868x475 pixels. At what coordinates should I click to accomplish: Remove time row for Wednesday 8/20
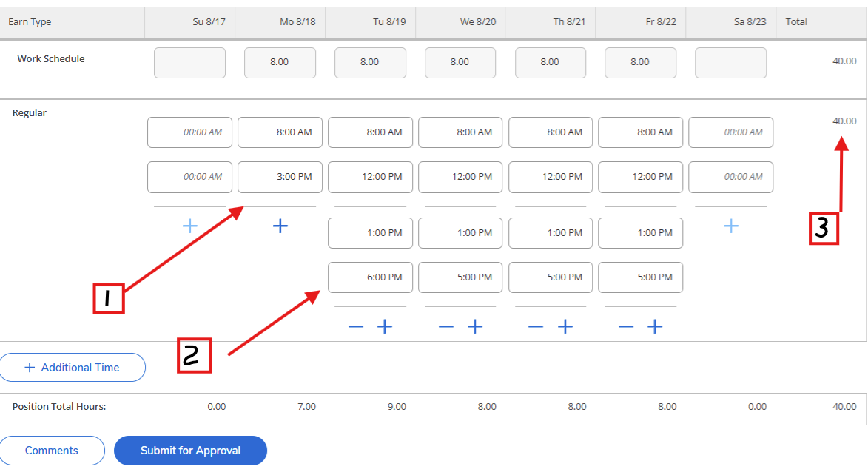(x=445, y=326)
